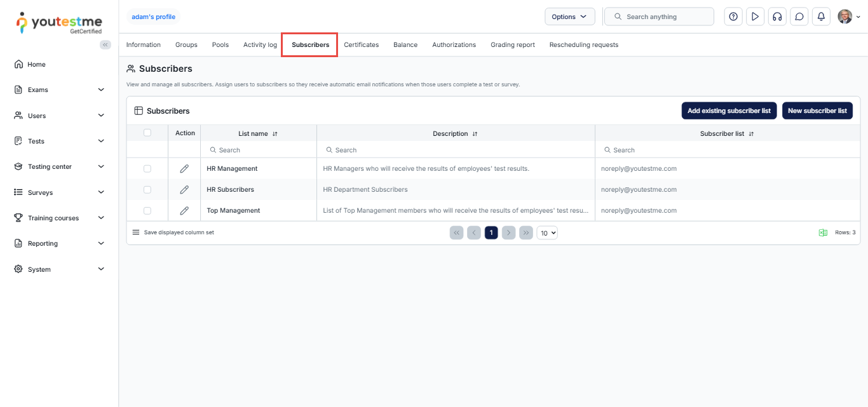Click Add existing subscriber list button
Screen dimensions: 868x407
(728, 110)
